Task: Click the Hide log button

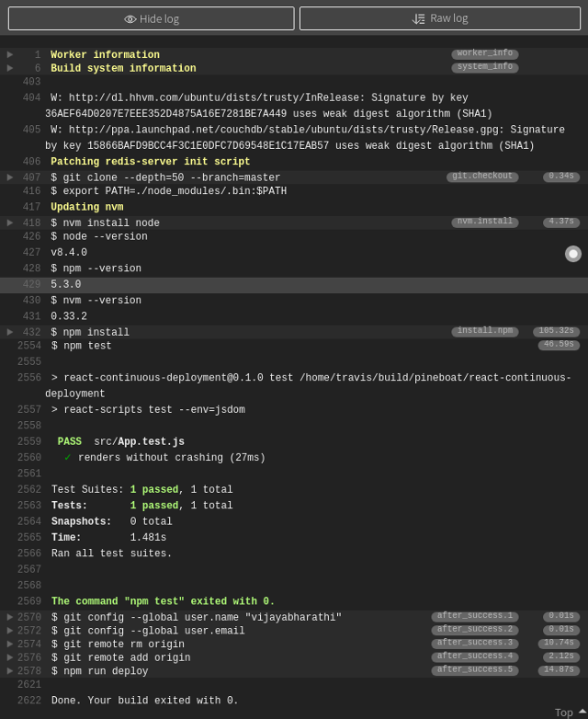Action: click(x=152, y=18)
